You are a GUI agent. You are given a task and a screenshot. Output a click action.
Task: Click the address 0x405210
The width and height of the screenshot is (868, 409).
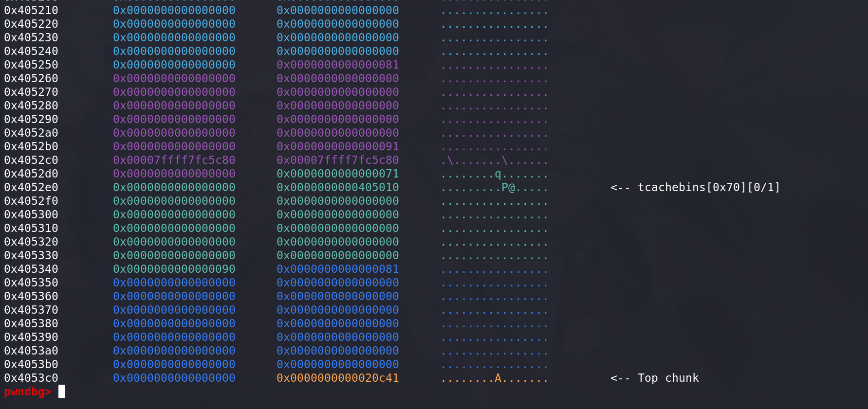[x=31, y=10]
